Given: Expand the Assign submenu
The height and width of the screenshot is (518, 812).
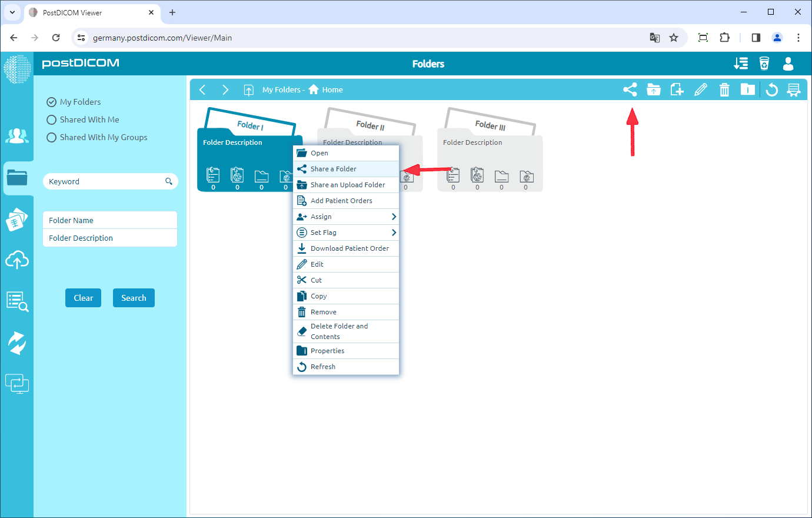Looking at the screenshot, I should [x=346, y=217].
